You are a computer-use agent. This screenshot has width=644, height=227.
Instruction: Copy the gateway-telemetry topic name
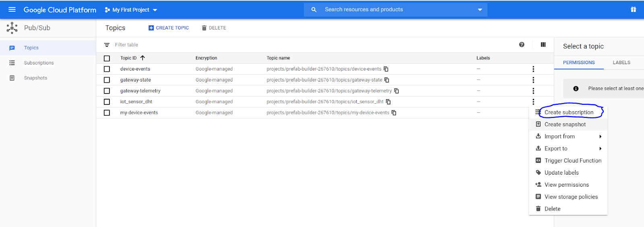point(396,91)
